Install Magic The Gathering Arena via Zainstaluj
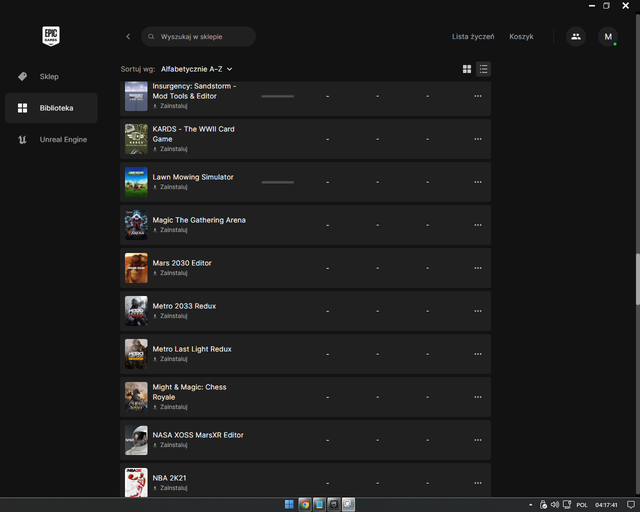This screenshot has height=512, width=640. click(170, 230)
